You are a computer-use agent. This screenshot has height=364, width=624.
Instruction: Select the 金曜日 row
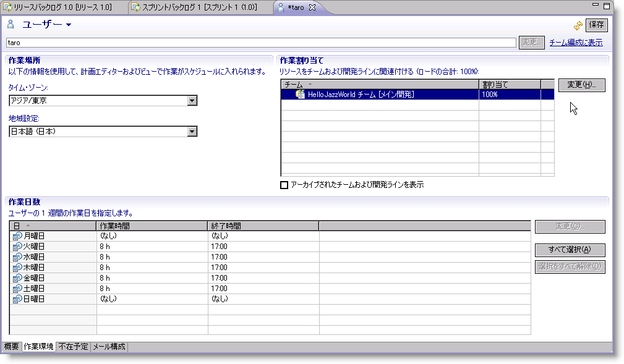(x=270, y=278)
